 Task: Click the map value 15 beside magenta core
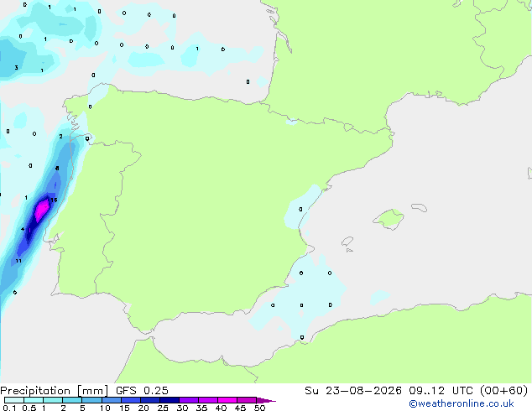click(x=54, y=200)
